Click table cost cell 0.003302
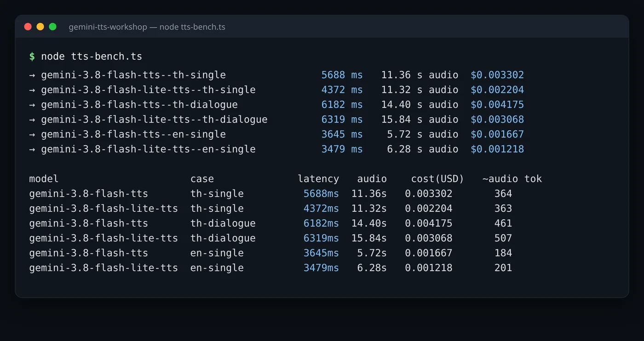This screenshot has height=341, width=644. click(x=429, y=193)
